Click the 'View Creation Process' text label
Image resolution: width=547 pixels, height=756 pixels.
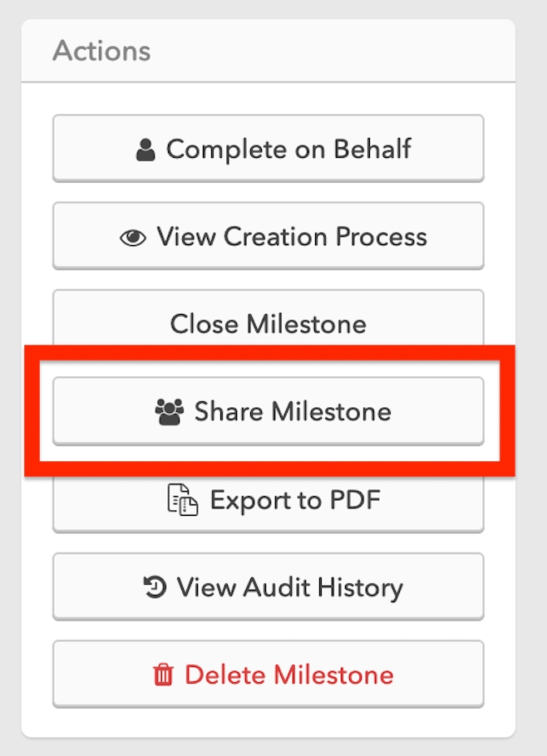point(292,237)
